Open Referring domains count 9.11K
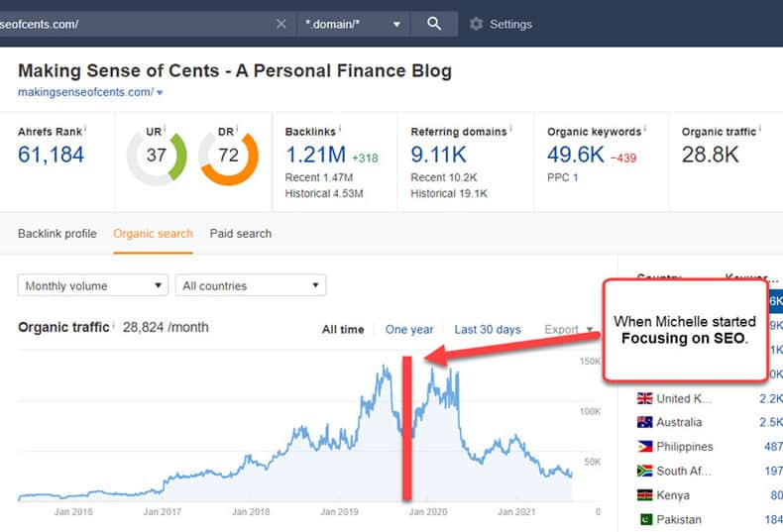This screenshot has width=783, height=532. (438, 155)
